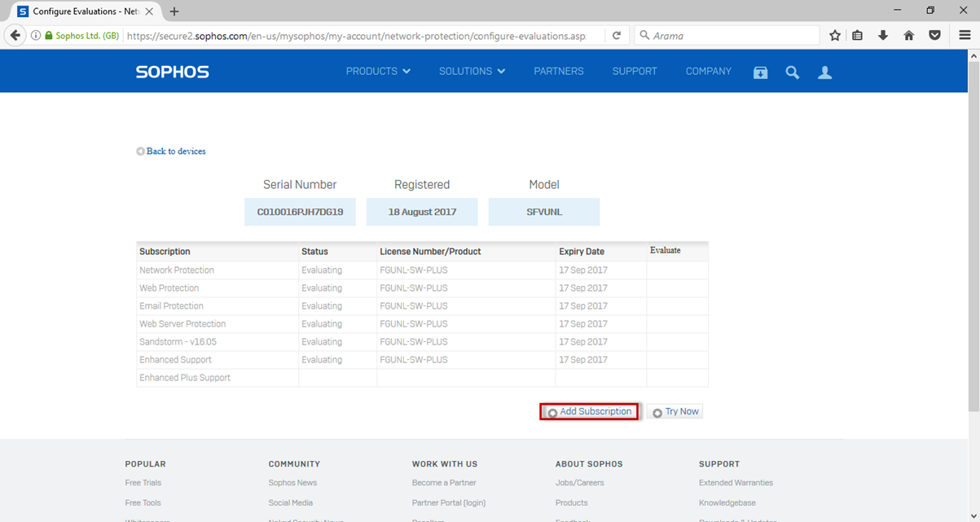
Task: Open the Partner Portal (login) link
Action: (449, 503)
